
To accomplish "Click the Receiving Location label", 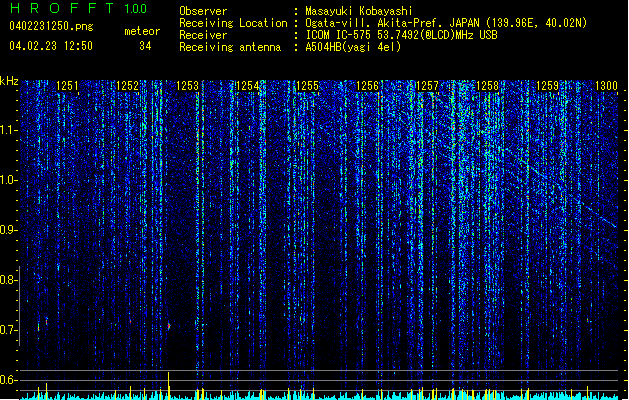I will pyautogui.click(x=233, y=23).
